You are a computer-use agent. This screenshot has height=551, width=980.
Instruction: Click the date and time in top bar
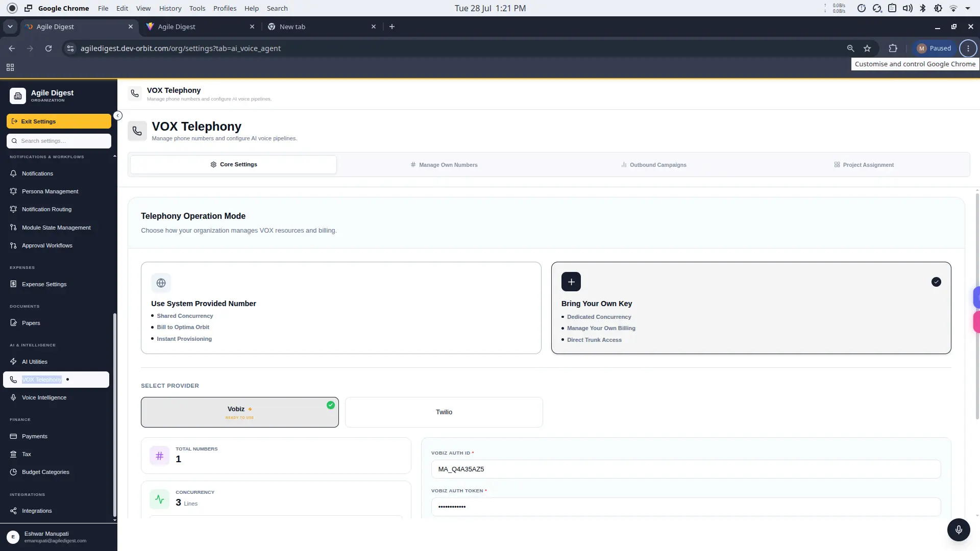pos(490,8)
